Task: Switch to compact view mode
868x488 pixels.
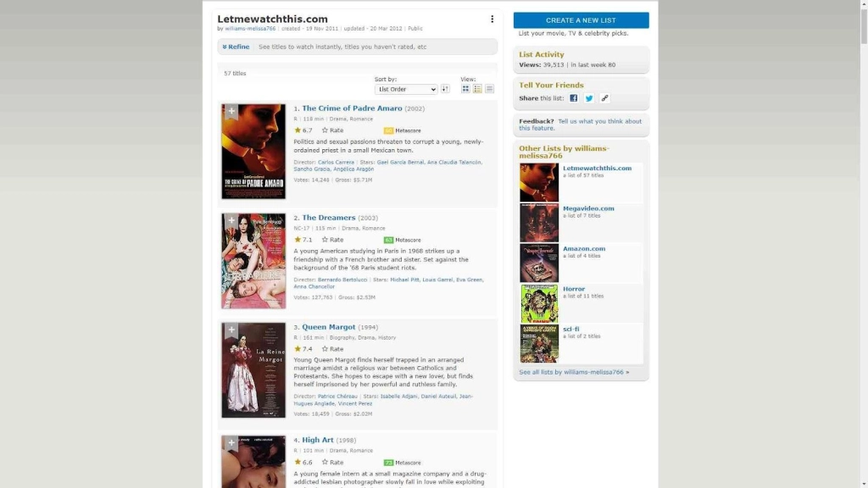Action: click(487, 89)
